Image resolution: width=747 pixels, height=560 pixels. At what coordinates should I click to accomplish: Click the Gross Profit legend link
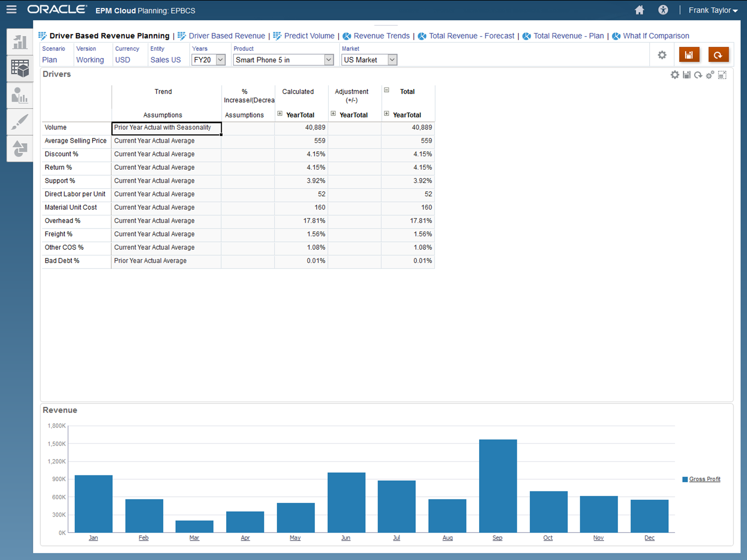pyautogui.click(x=704, y=479)
